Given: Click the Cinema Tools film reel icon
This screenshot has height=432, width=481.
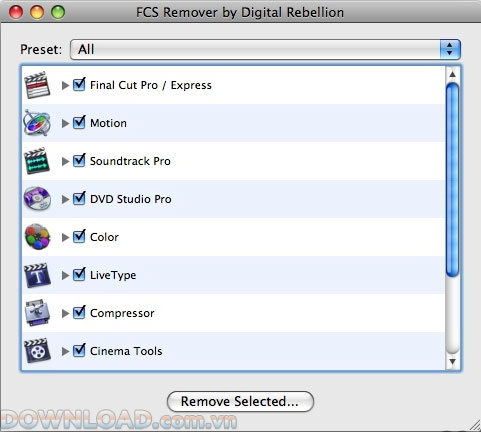Looking at the screenshot, I should (x=37, y=351).
